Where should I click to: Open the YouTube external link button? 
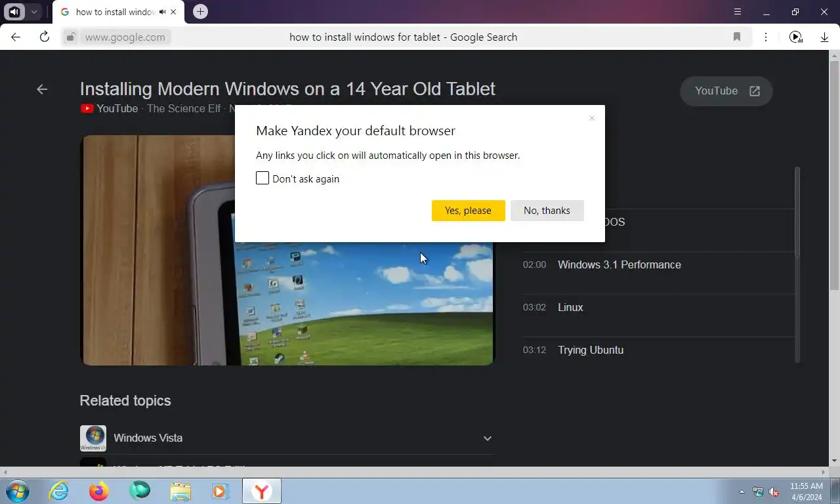click(x=726, y=91)
